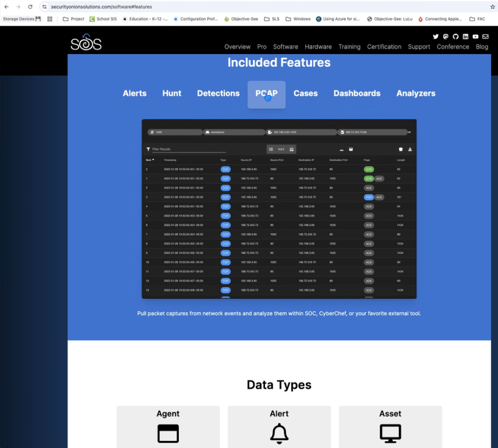The height and width of the screenshot is (448, 498).
Task: Select the Dashboards feature tab
Action: click(x=357, y=93)
